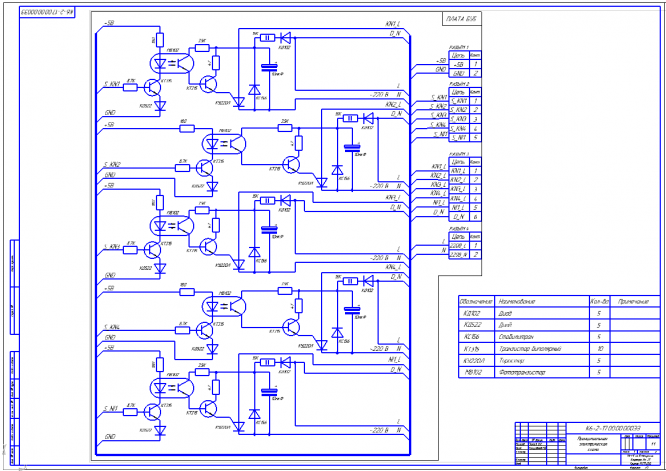Click the S_KN4 cell in Разъём 2 table

pos(459,128)
